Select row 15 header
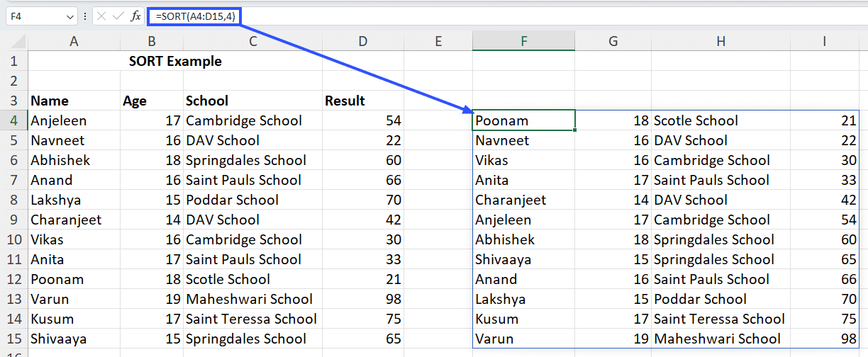Screen dimensions: 868x357 (x=14, y=339)
